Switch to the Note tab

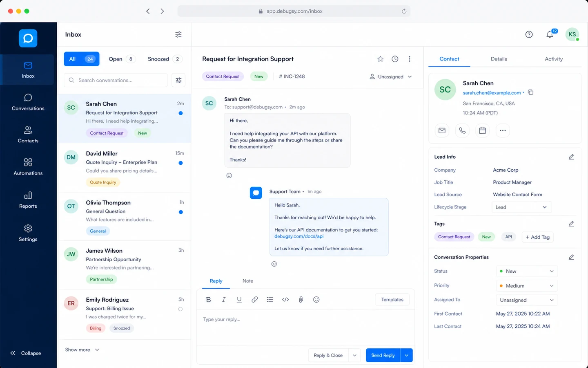point(248,281)
